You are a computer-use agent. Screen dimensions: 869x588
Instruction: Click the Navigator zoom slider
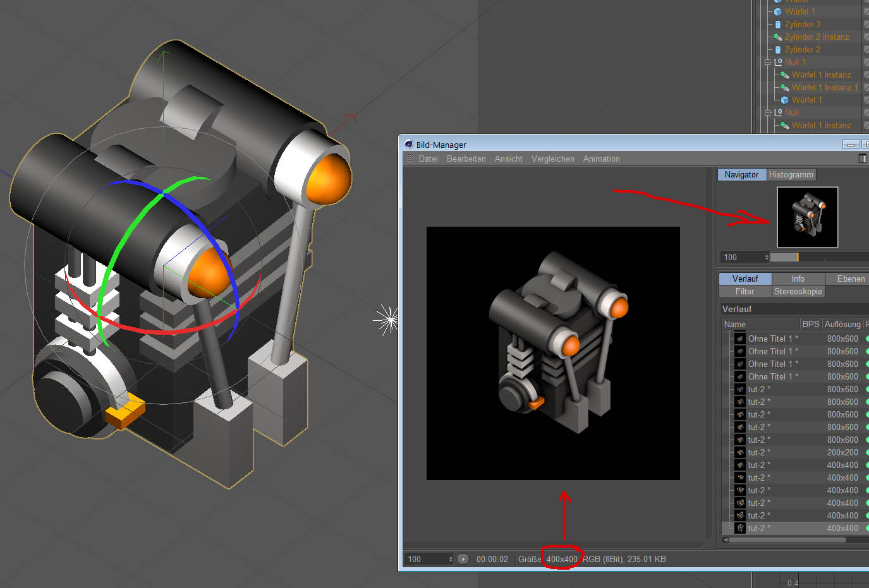[x=820, y=257]
